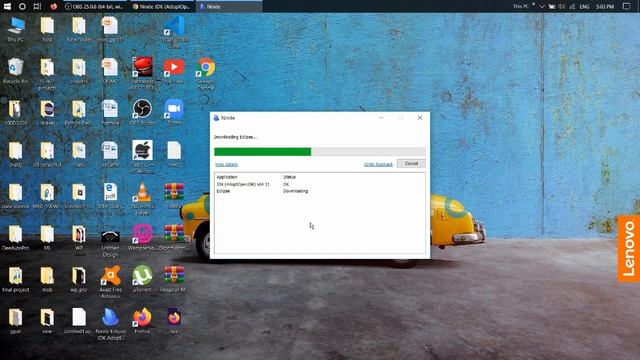Open the Recycle Bin icon

tap(16, 71)
